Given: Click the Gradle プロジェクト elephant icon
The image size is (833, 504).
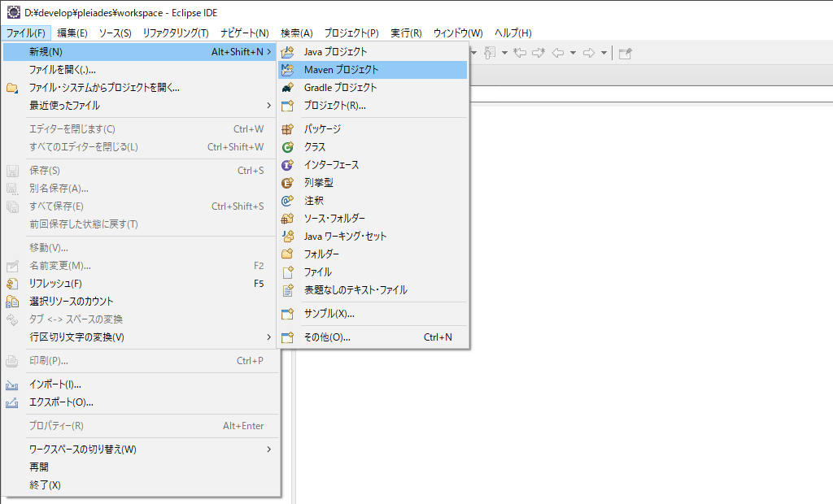Looking at the screenshot, I should 287,88.
